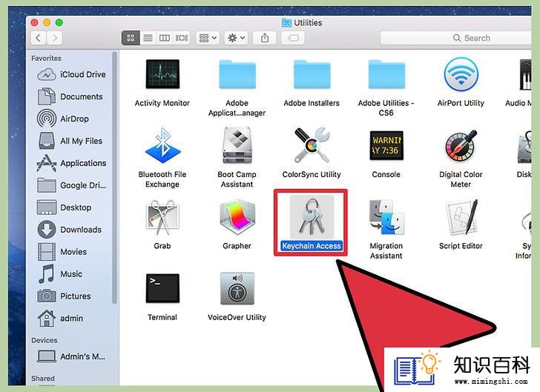The width and height of the screenshot is (540, 392).
Task: Select Keychain Access icon
Action: [312, 217]
